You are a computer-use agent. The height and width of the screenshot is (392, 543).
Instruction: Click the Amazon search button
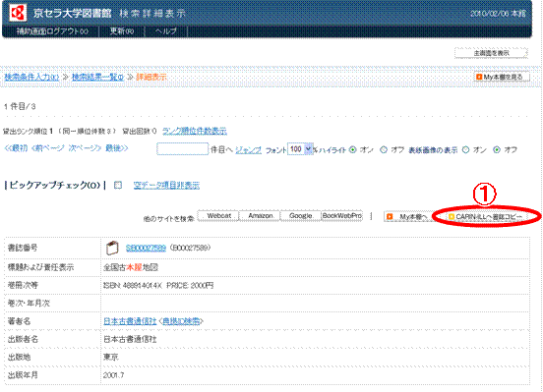point(260,216)
